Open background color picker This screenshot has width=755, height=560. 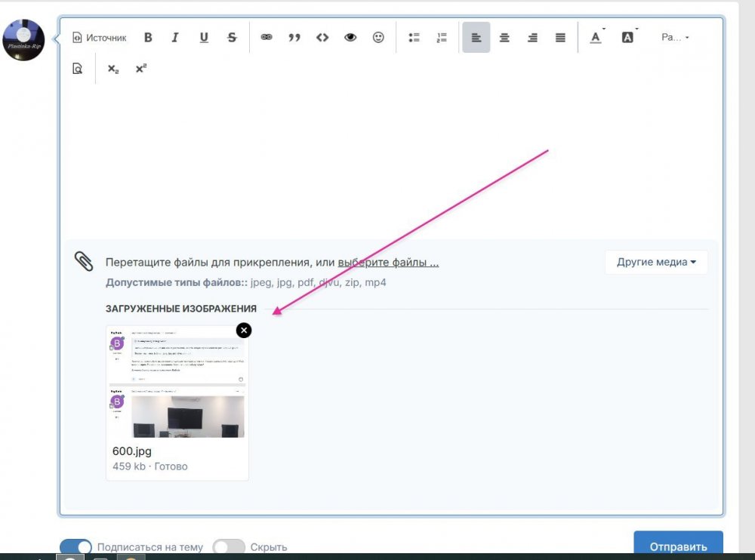click(x=627, y=38)
